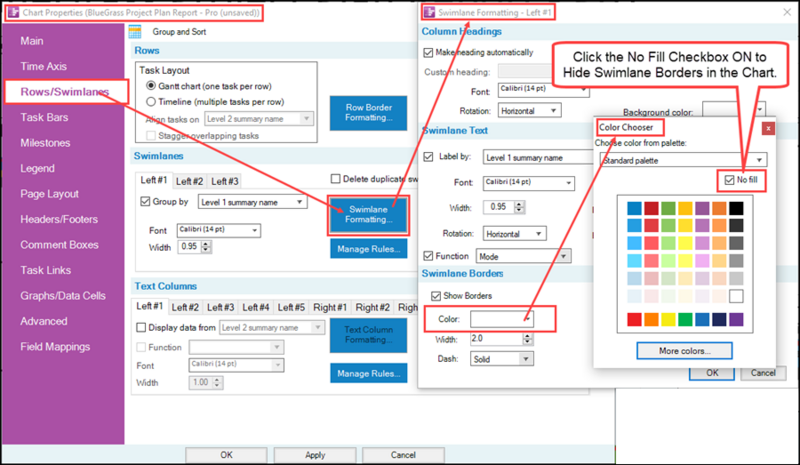Select Timeline multiple tasks per row
800x465 pixels.
[151, 102]
